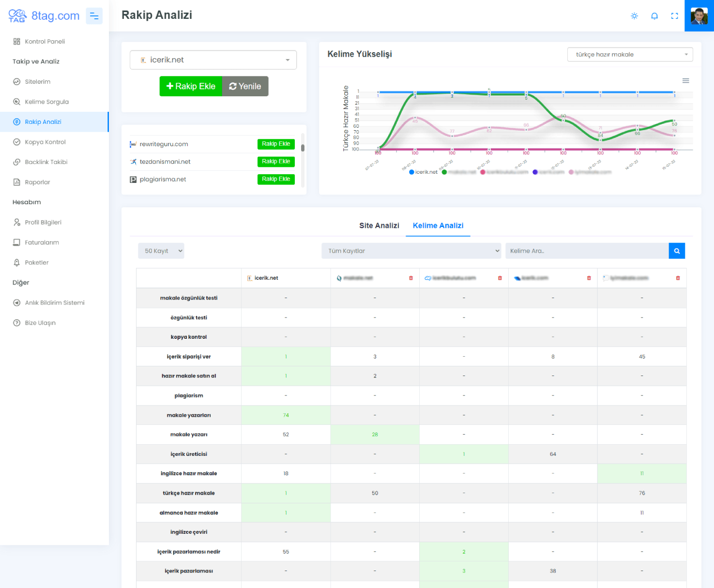The width and height of the screenshot is (714, 588).
Task: Click the Profil Bilgileri person icon
Action: click(x=16, y=223)
